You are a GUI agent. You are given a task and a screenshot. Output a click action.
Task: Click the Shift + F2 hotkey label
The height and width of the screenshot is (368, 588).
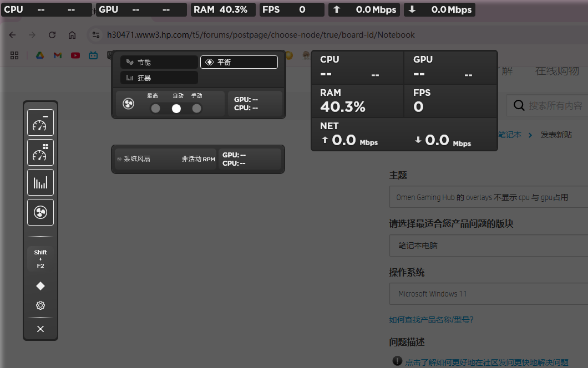(x=40, y=259)
